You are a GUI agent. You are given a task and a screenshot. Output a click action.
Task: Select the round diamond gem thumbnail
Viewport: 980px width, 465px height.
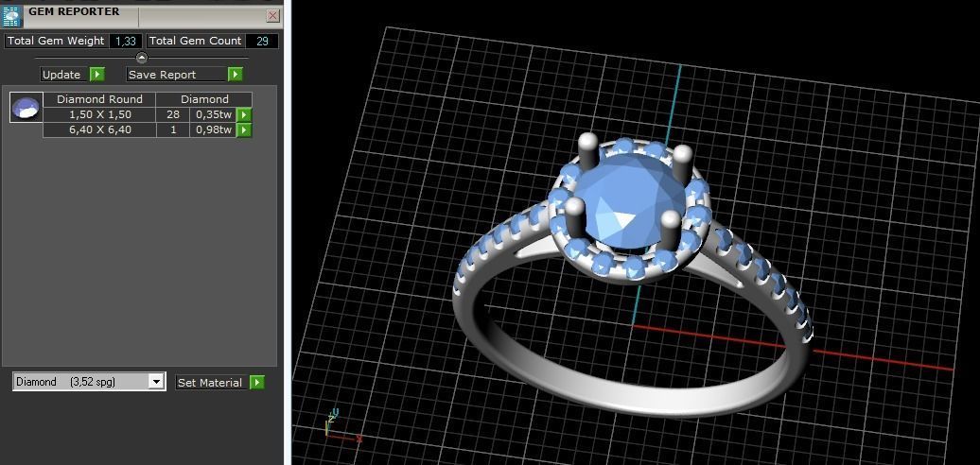[26, 107]
